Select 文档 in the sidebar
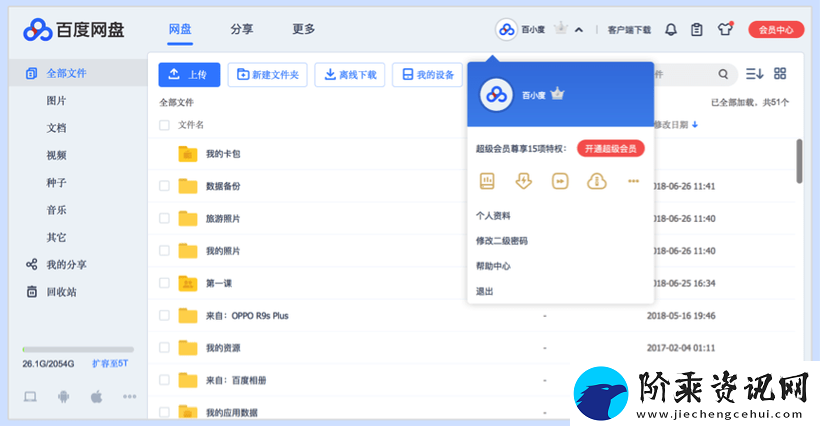The image size is (820, 426). (x=56, y=128)
